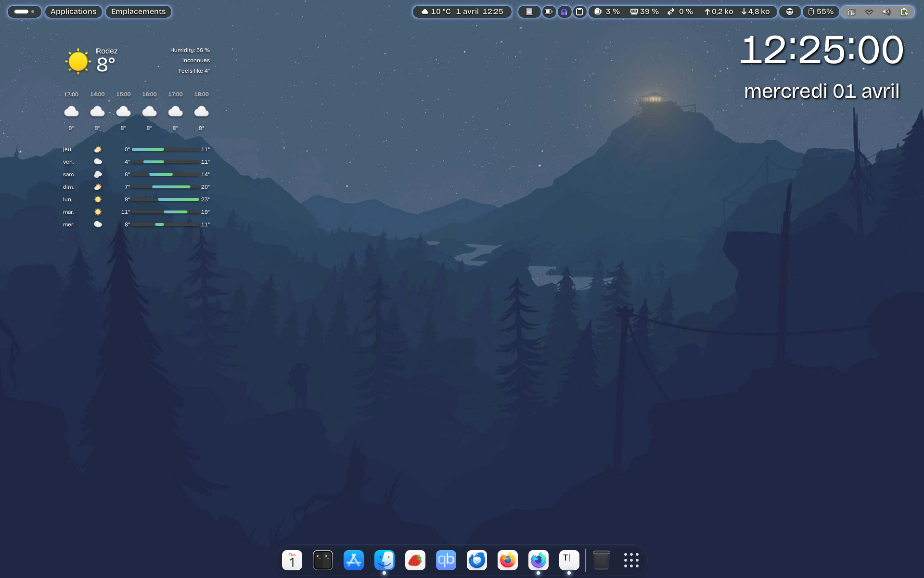Expand the CPU usage monitor dropdown
Viewport: 924px width, 578px height.
click(607, 12)
